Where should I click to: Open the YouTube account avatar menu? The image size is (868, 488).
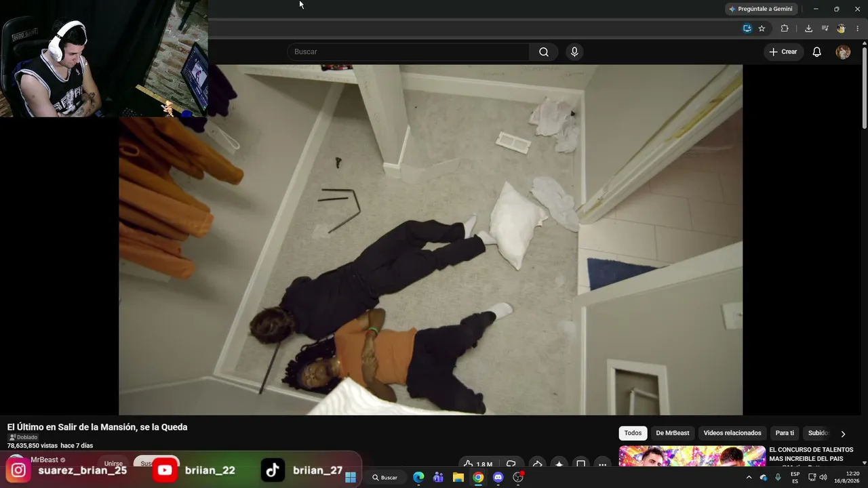(x=843, y=52)
